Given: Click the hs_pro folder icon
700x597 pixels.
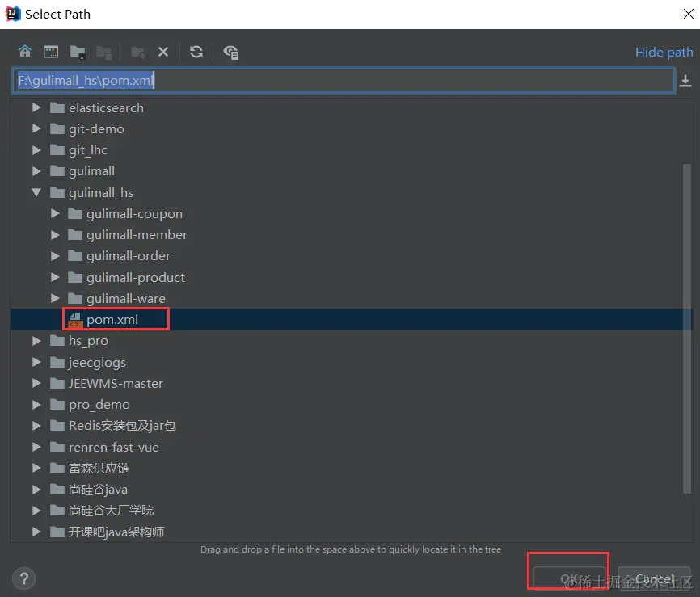Looking at the screenshot, I should click(57, 340).
